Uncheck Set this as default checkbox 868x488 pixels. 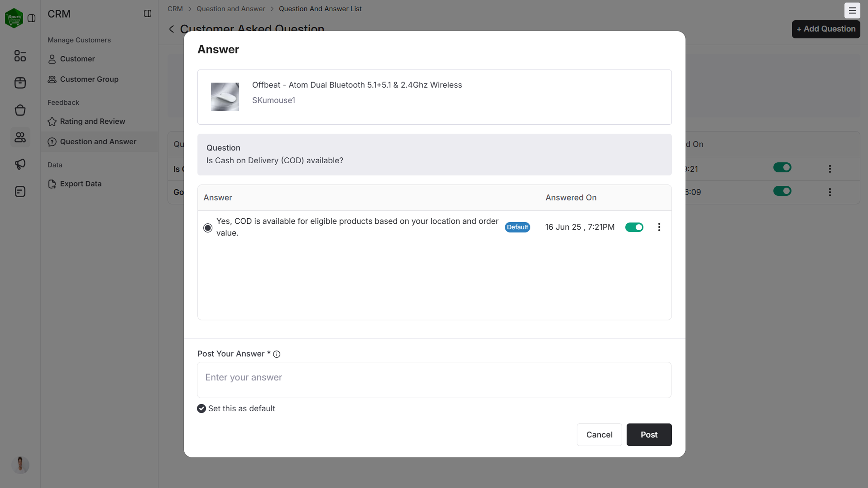(x=202, y=408)
